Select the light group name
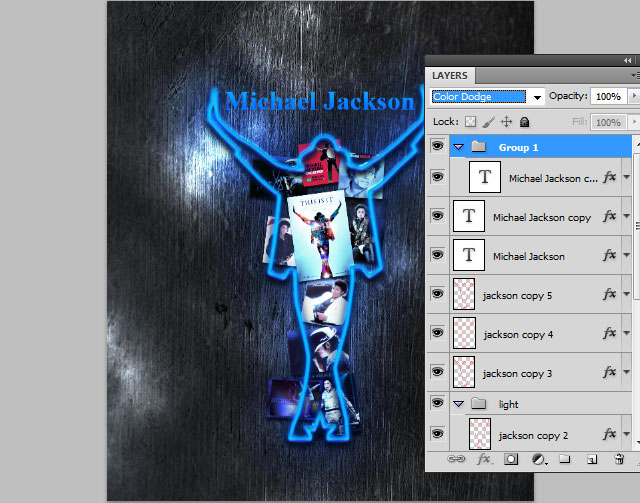This screenshot has width=640, height=503. (x=509, y=404)
